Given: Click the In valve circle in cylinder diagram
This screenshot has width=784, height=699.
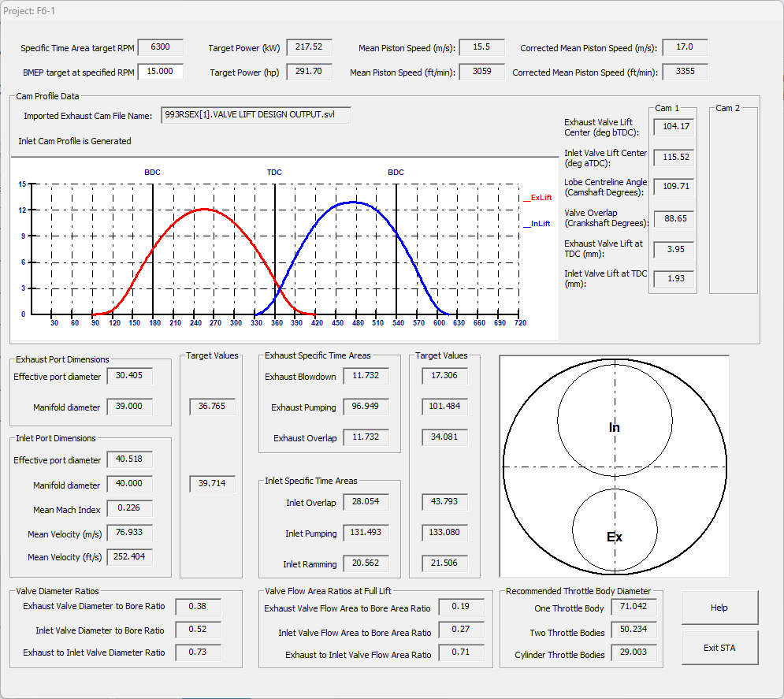Looking at the screenshot, I should [615, 421].
